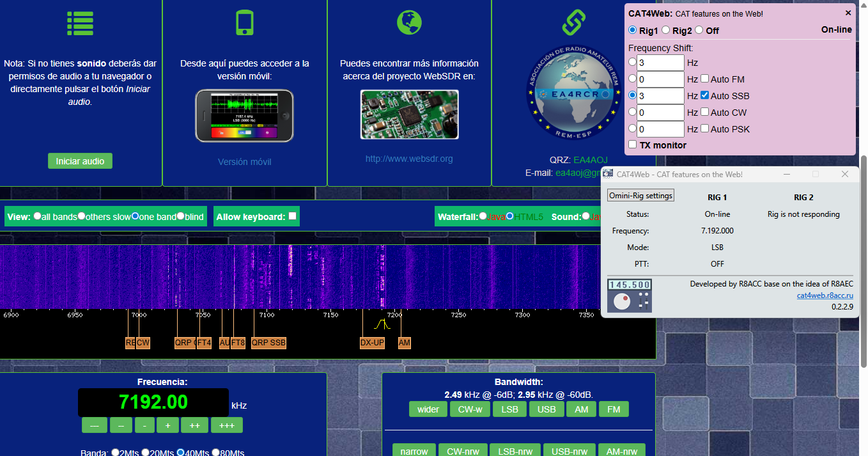Click the green chain link icon
Screen dimensions: 868x456
point(573,22)
